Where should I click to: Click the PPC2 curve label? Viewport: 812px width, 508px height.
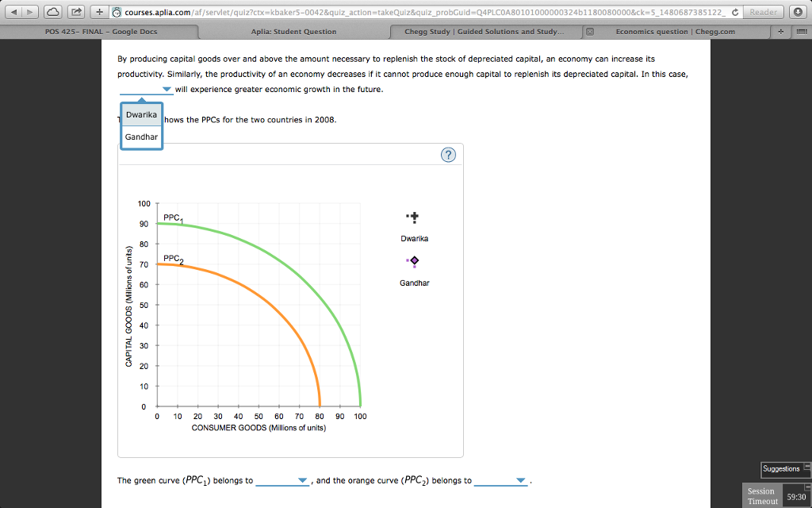coord(173,259)
